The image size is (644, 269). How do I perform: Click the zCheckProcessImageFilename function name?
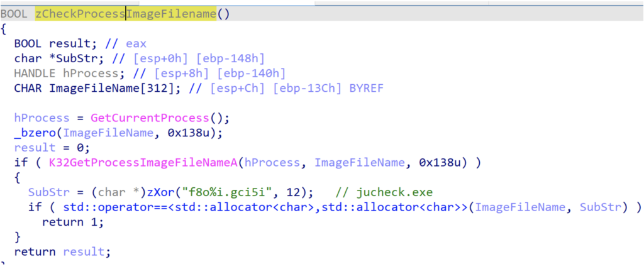126,14
